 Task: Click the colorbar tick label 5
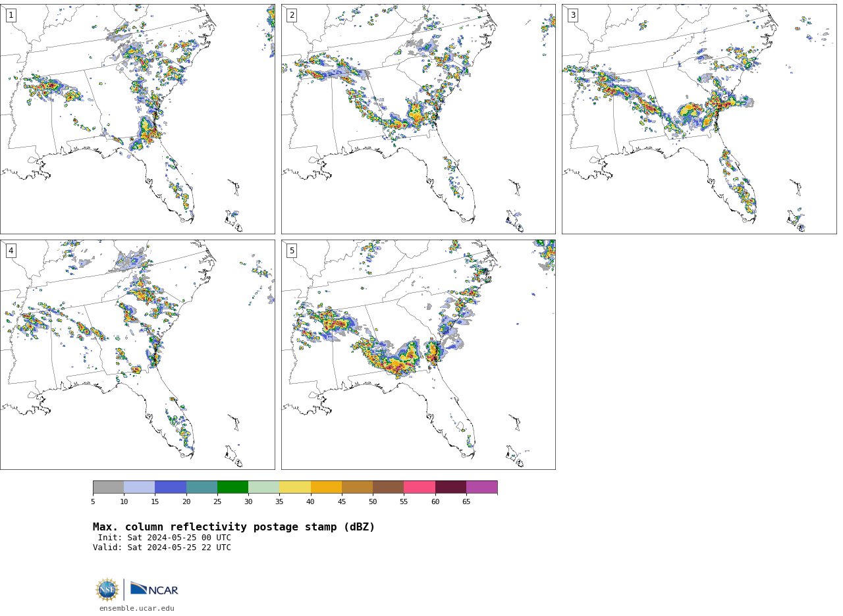93,501
